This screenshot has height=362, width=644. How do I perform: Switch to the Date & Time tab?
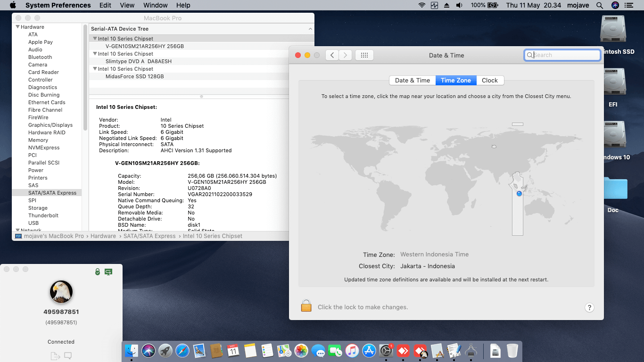[x=413, y=81]
